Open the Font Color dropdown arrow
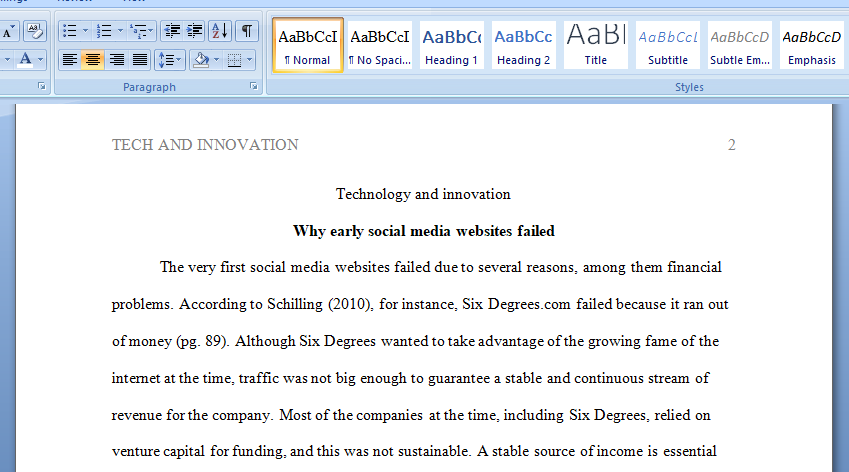This screenshot has height=472, width=849. (40, 59)
